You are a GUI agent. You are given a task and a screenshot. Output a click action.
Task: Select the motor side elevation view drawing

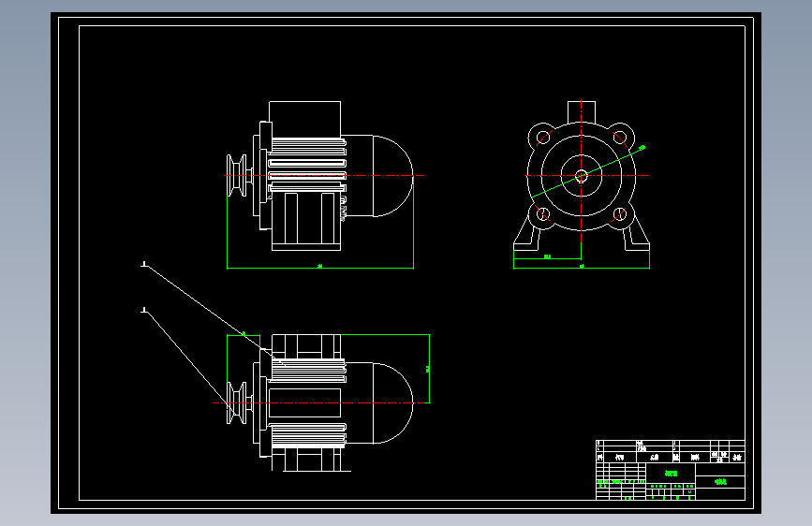pyautogui.click(x=320, y=176)
